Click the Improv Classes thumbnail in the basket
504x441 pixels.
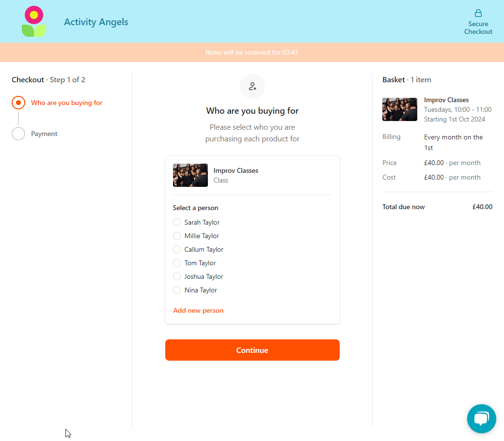[x=399, y=109]
